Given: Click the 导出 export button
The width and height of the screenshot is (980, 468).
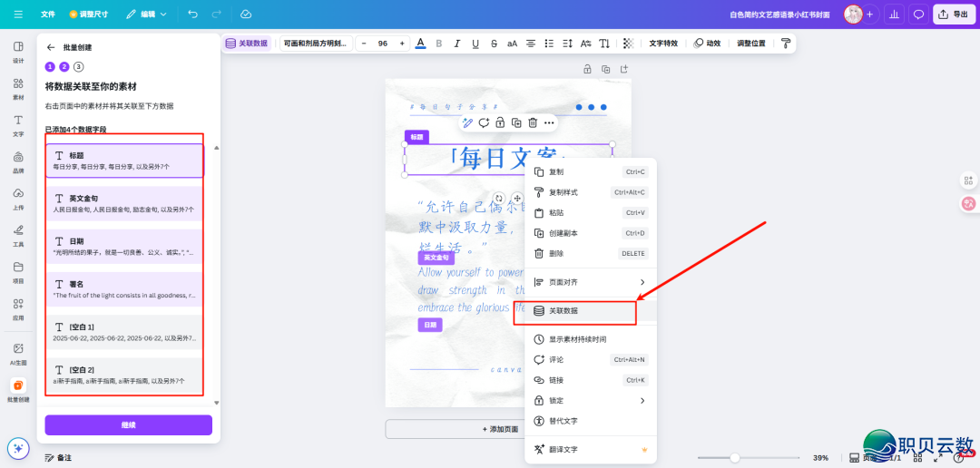Looking at the screenshot, I should click(x=953, y=15).
